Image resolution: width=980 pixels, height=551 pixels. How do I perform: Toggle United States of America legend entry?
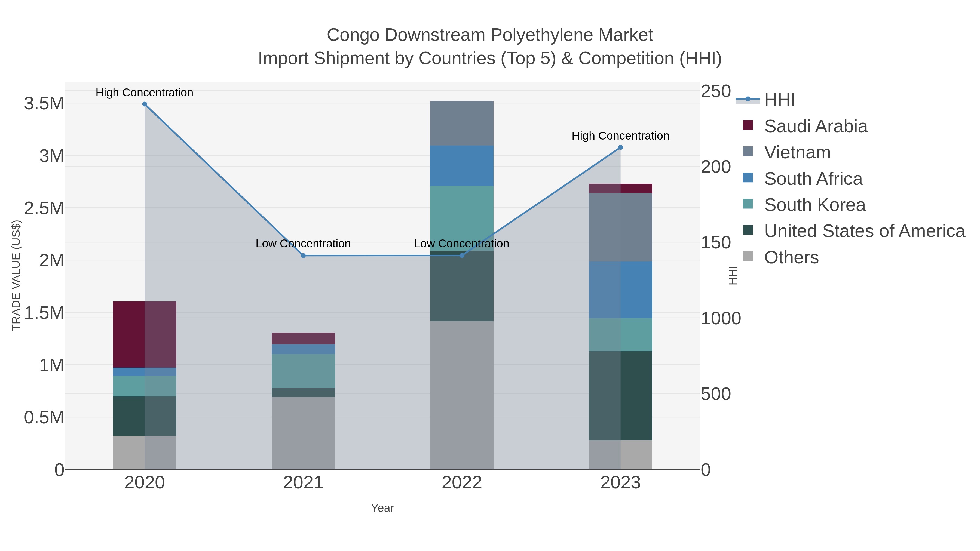[854, 231]
